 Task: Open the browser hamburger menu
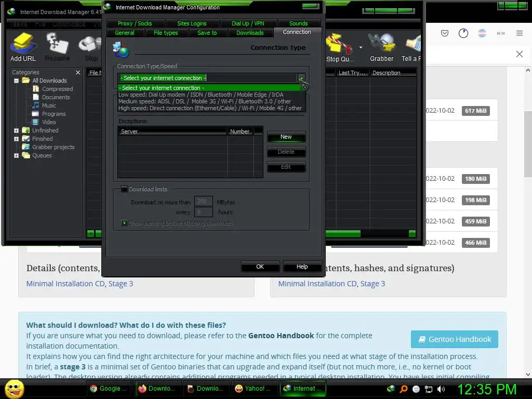520,33
